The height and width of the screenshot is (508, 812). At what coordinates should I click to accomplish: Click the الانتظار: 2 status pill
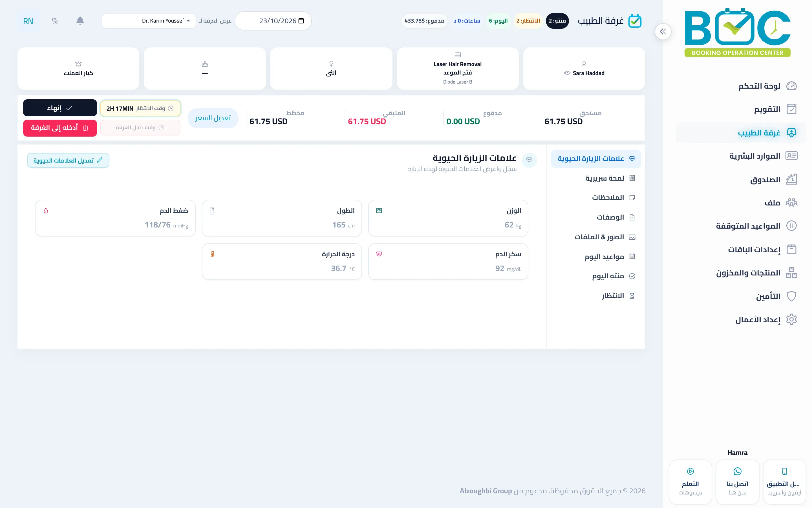click(528, 21)
